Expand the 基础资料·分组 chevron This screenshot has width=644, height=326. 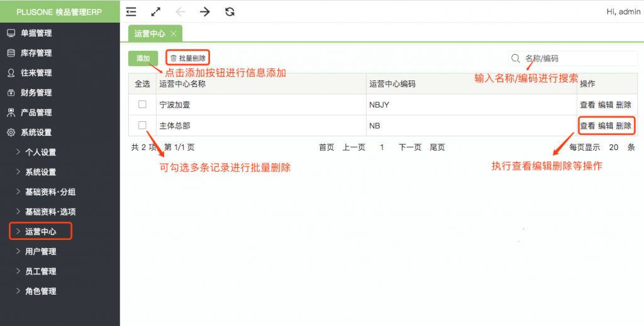(18, 192)
